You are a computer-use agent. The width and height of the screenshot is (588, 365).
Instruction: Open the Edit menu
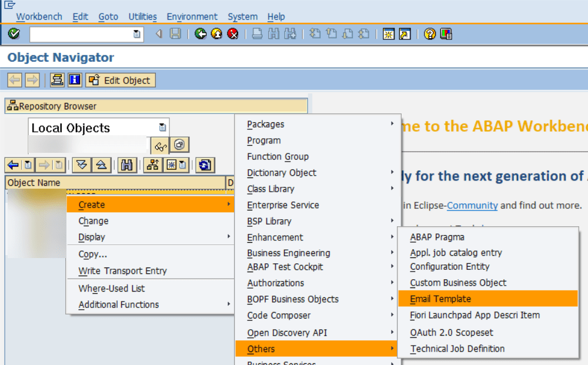(x=80, y=17)
